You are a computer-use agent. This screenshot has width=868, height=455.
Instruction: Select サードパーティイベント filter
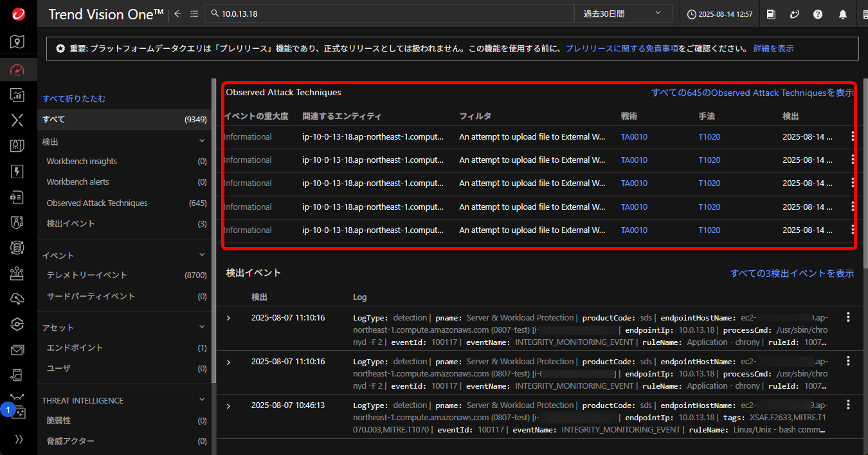tap(125, 296)
